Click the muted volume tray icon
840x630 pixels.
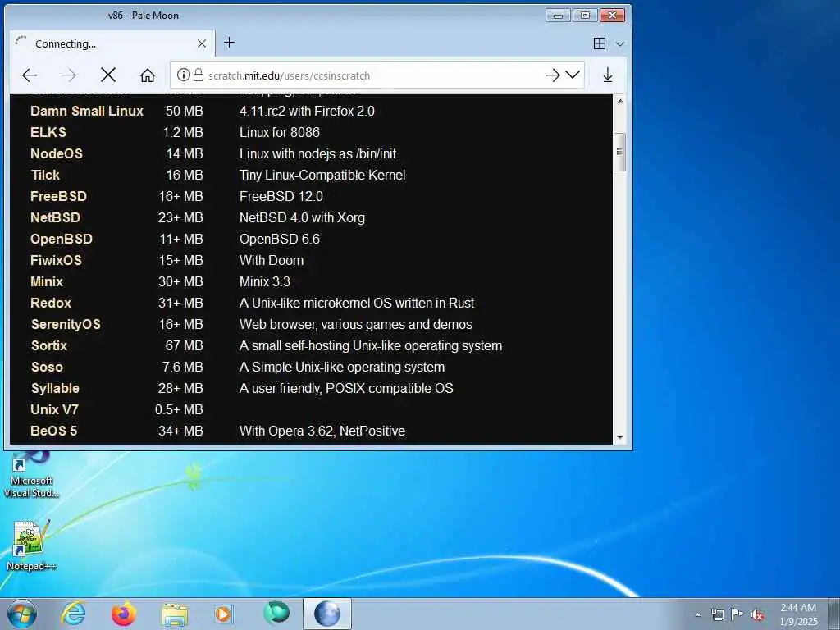tap(757, 614)
